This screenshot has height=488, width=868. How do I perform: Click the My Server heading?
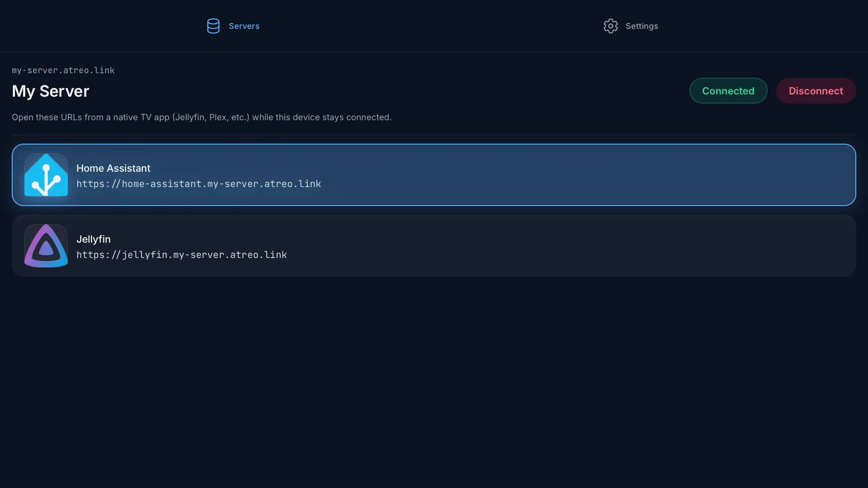click(51, 91)
